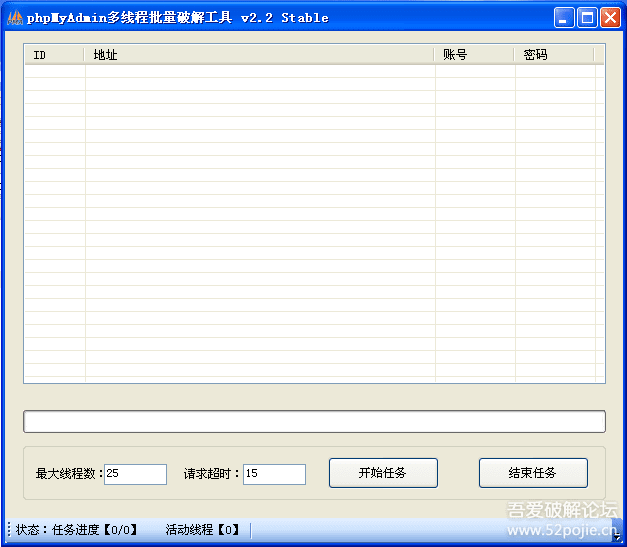Maximize the phpMyAdmin tool window

(587, 18)
